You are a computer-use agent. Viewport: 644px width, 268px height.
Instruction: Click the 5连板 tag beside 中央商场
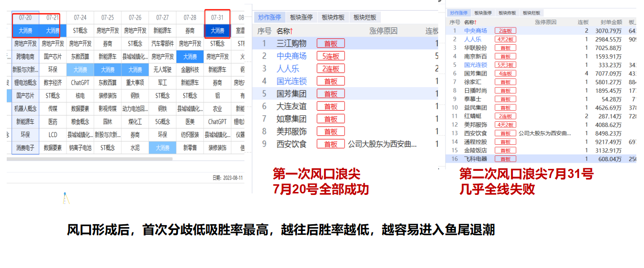331,56
